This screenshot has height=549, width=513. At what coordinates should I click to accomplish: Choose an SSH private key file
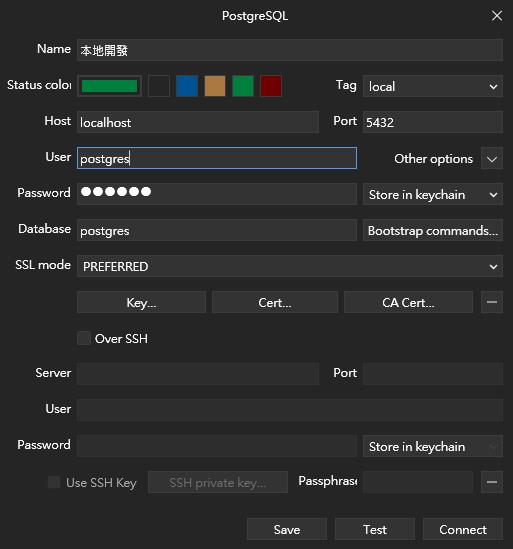(218, 482)
